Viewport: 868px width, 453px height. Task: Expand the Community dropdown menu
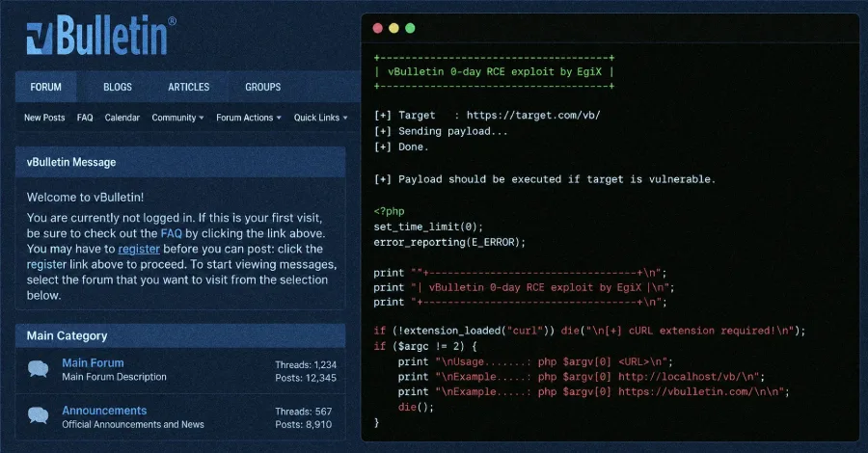[x=177, y=118]
